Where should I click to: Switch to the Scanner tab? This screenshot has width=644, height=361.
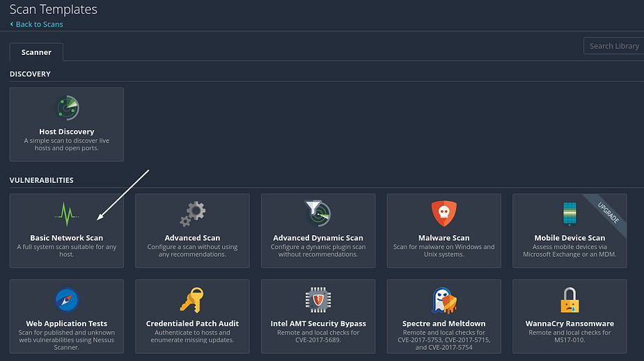(36, 52)
